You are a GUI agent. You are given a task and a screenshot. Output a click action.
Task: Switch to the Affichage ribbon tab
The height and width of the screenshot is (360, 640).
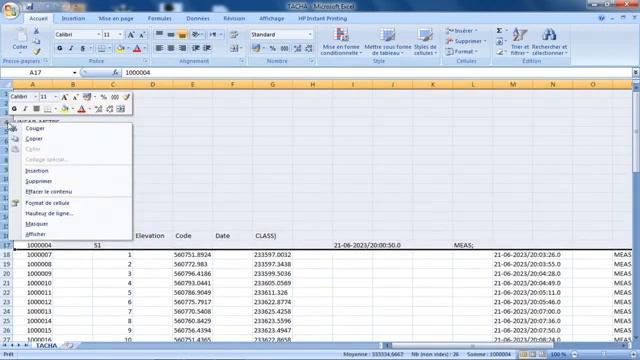pyautogui.click(x=272, y=18)
